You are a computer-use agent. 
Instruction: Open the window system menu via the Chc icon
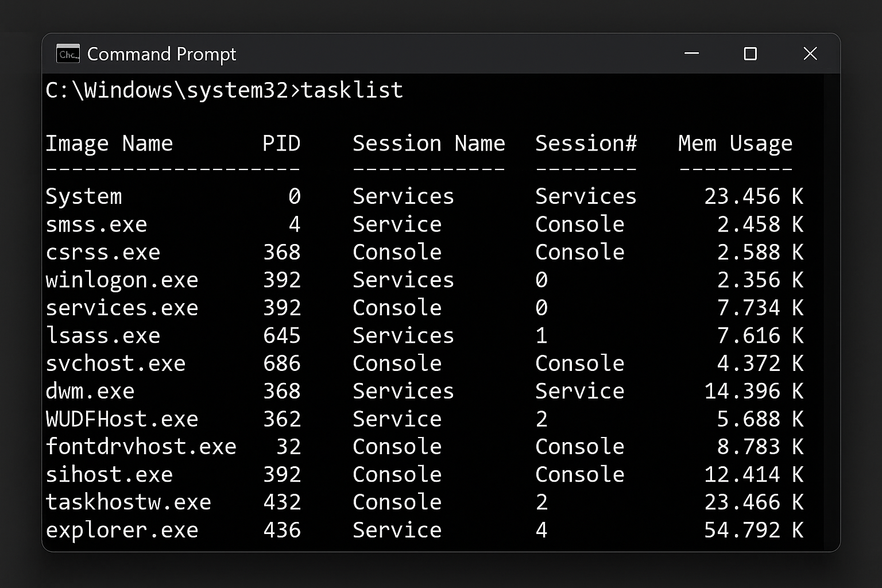[67, 53]
